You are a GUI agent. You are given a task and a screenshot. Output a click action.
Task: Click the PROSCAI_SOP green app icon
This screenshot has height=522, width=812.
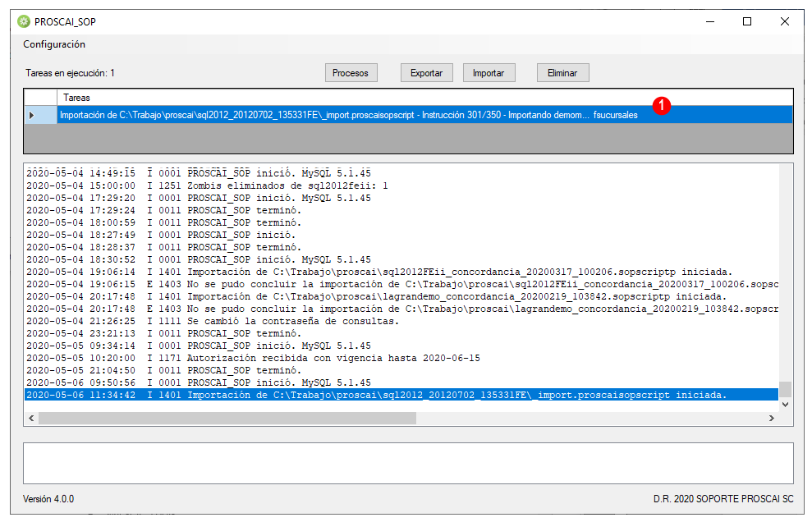24,21
